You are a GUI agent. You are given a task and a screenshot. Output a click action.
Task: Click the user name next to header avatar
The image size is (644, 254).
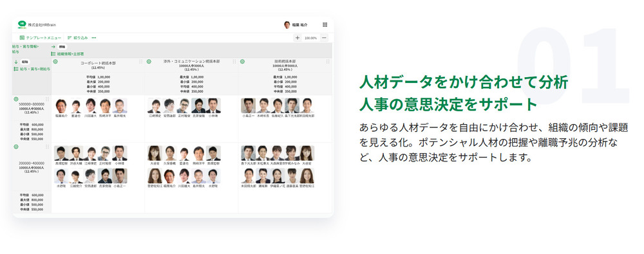tap(300, 25)
